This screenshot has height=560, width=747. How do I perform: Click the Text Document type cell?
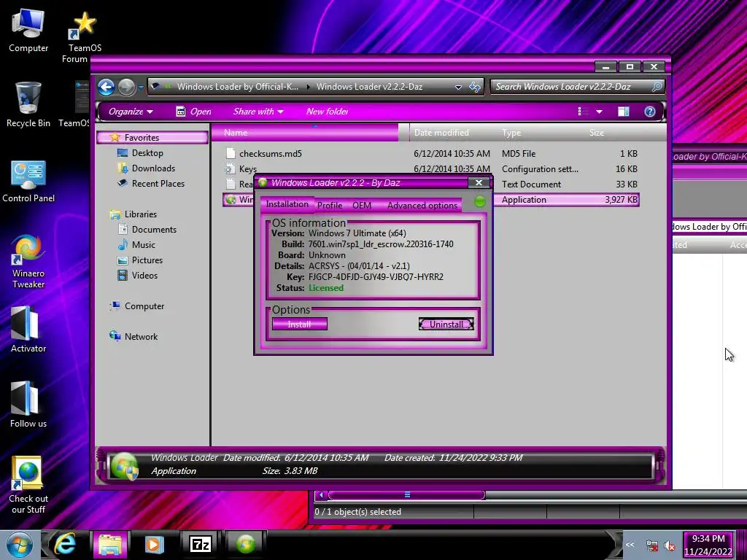point(531,184)
